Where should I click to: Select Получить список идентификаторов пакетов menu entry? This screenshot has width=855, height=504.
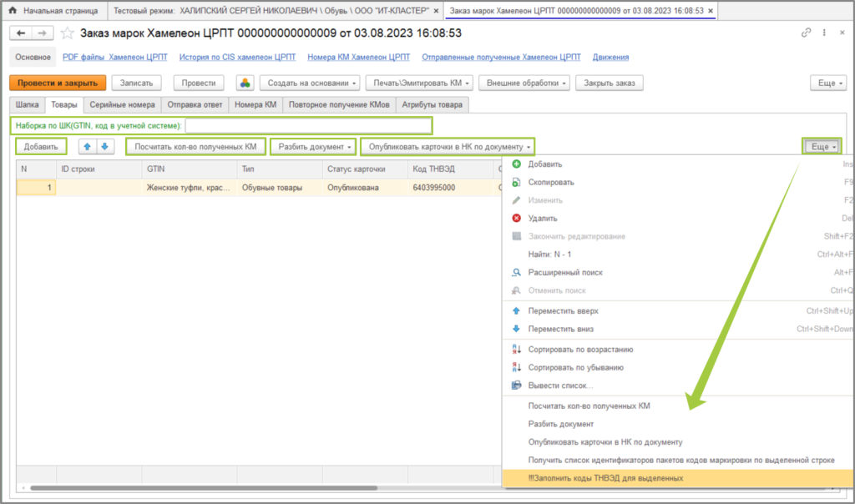pos(678,460)
